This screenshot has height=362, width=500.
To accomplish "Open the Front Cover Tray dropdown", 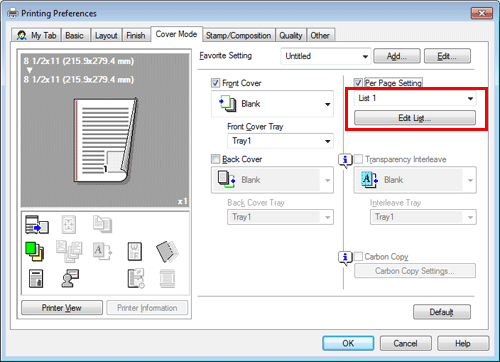I will click(x=280, y=141).
